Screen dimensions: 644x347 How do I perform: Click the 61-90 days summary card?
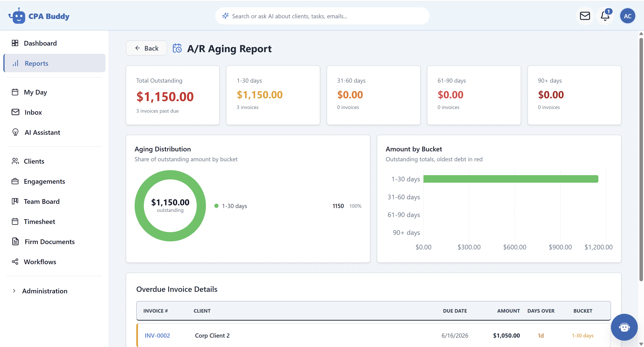click(474, 95)
